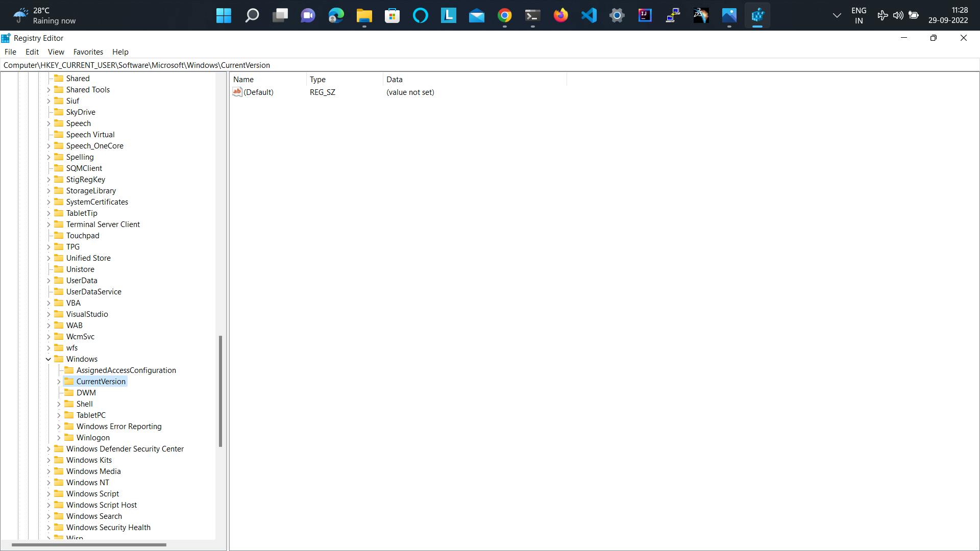Image resolution: width=980 pixels, height=551 pixels.
Task: Select the DWM key
Action: tap(86, 393)
